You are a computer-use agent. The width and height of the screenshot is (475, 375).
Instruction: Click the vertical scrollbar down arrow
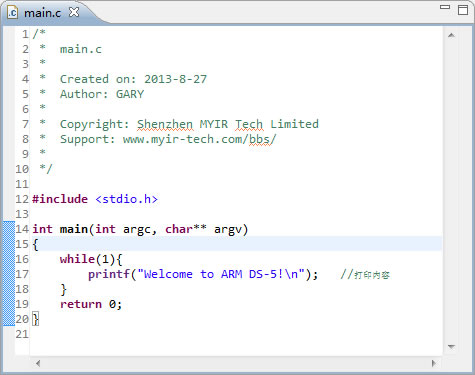451,347
